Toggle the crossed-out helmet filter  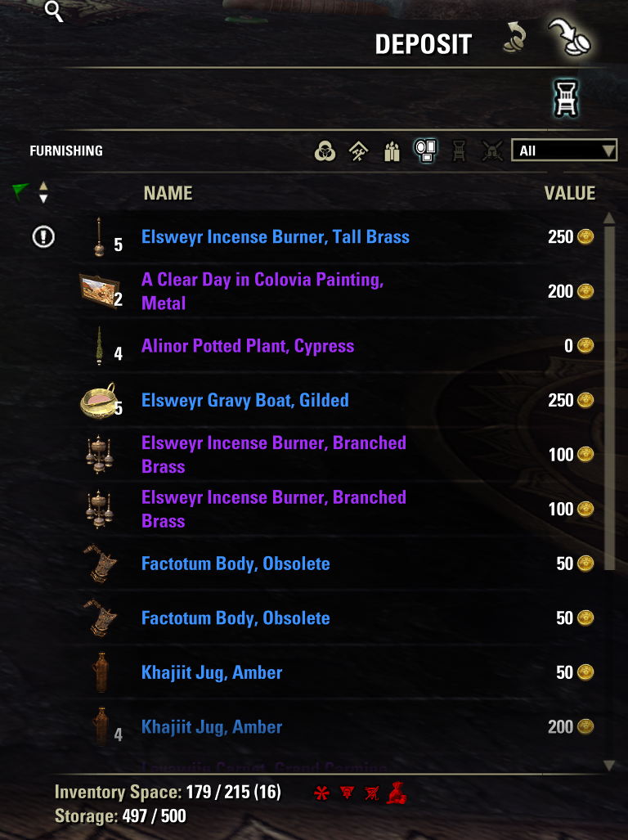click(x=492, y=151)
